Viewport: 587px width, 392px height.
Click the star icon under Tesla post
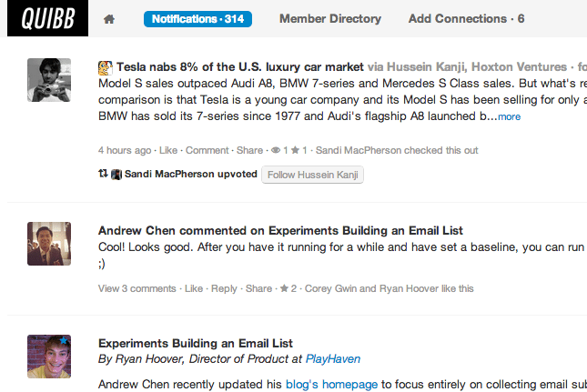(295, 150)
